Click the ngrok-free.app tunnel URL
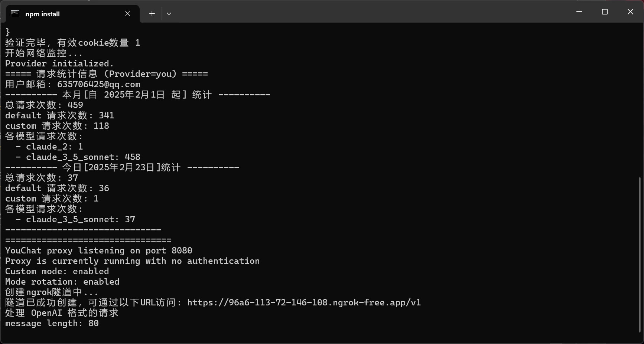The image size is (644, 344). [x=304, y=302]
